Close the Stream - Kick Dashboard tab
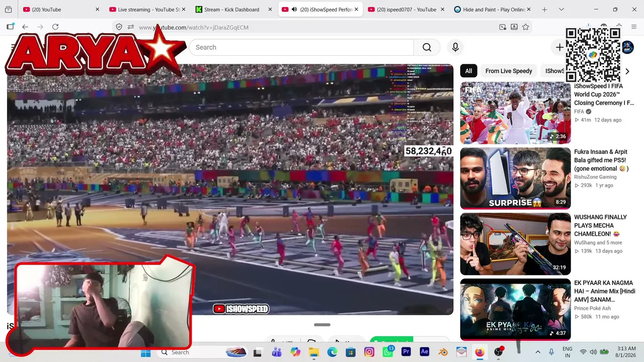Image resolution: width=644 pixels, height=362 pixels. point(270,10)
